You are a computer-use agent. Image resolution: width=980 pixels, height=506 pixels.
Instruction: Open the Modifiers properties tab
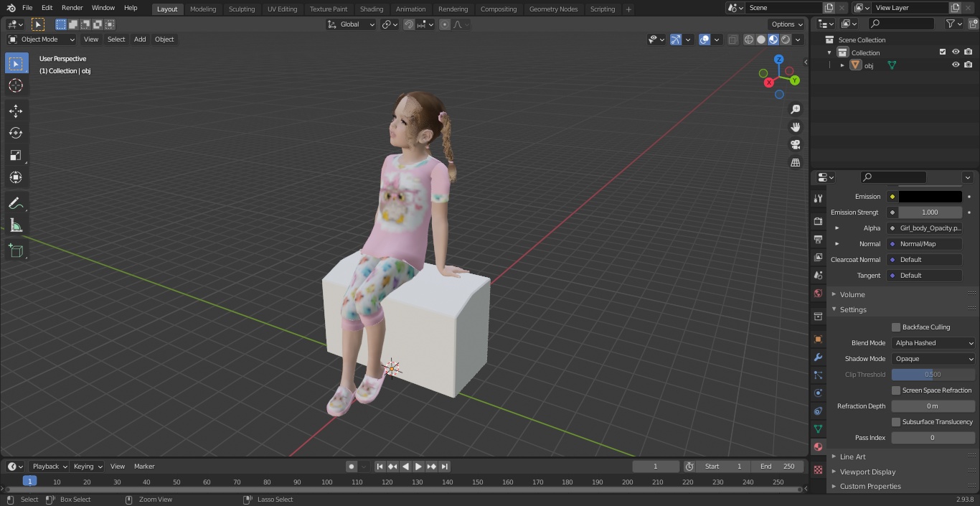tap(818, 357)
